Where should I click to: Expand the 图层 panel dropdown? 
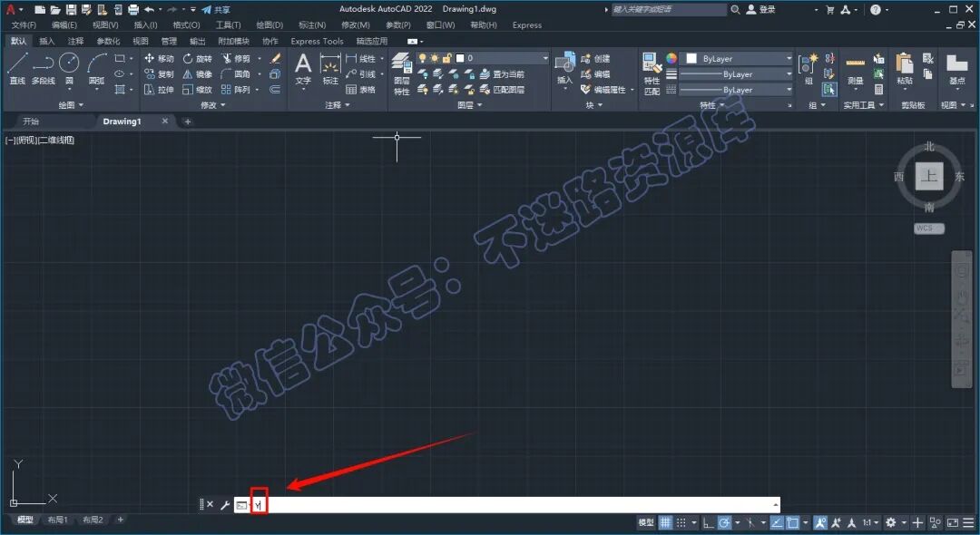[470, 105]
